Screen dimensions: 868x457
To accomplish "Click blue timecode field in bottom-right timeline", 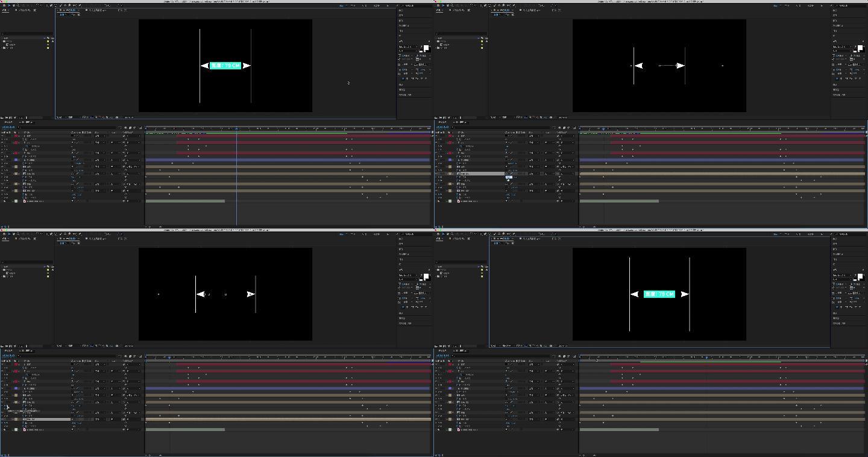I will click(442, 356).
